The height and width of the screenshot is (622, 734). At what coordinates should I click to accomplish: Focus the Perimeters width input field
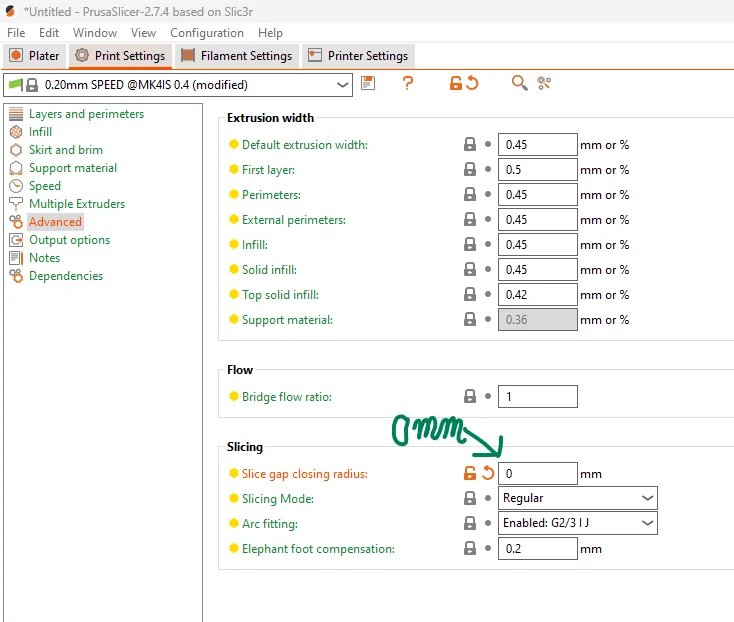[x=537, y=195]
